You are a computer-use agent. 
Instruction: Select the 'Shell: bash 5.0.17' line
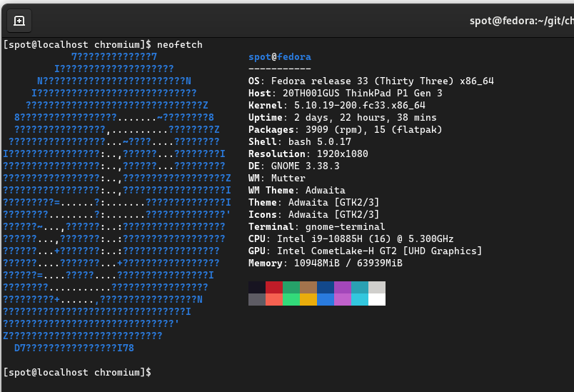point(300,141)
